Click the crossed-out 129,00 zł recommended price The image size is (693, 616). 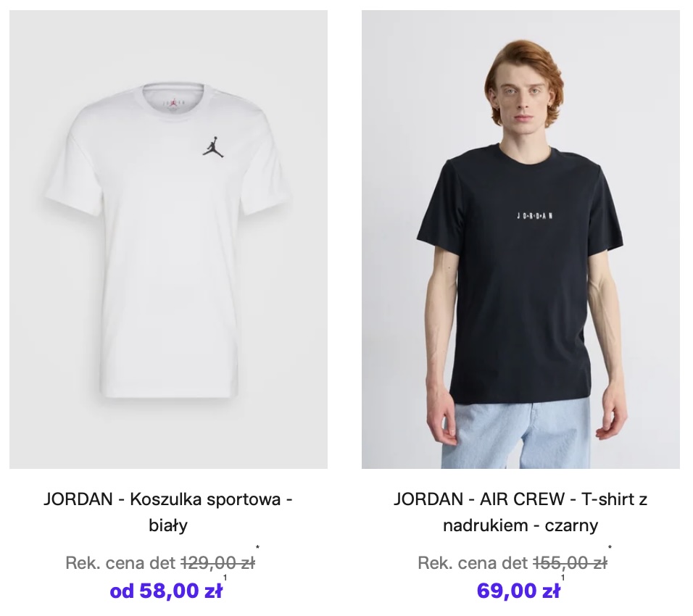(x=218, y=563)
